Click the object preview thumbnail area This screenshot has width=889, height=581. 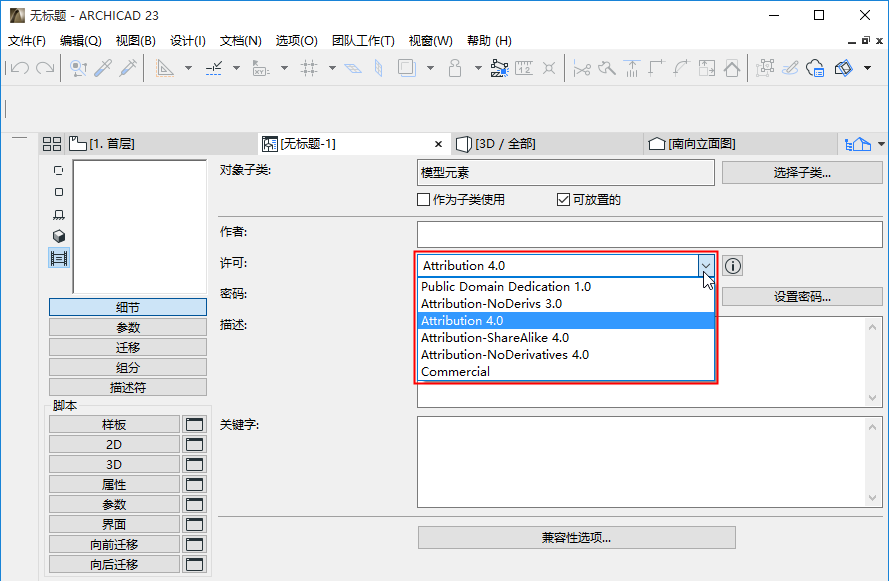[x=139, y=227]
